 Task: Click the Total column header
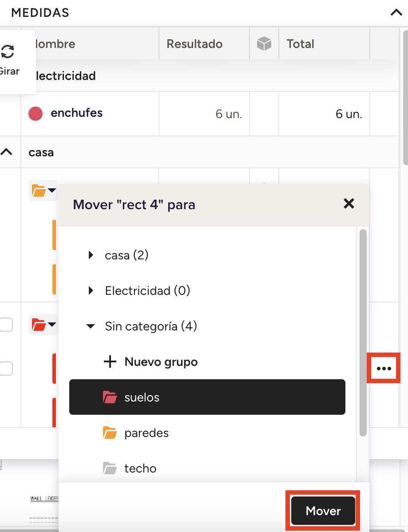301,44
